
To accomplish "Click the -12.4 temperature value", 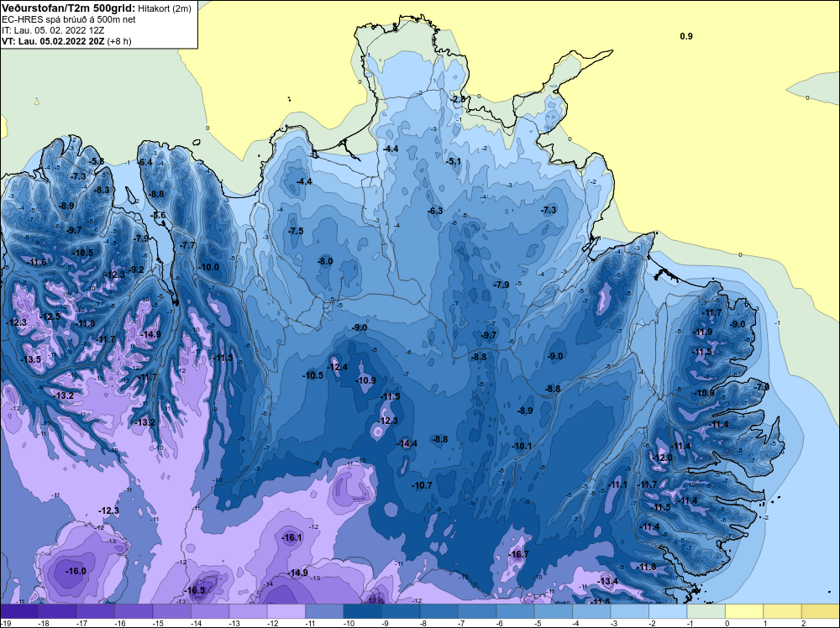I will pyautogui.click(x=338, y=367).
